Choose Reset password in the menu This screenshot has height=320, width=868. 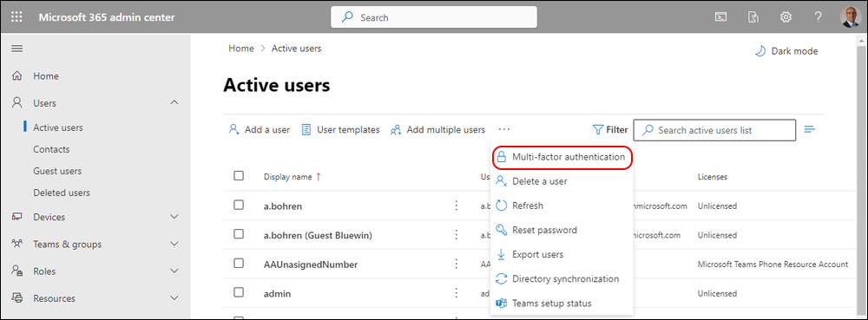pyautogui.click(x=562, y=230)
